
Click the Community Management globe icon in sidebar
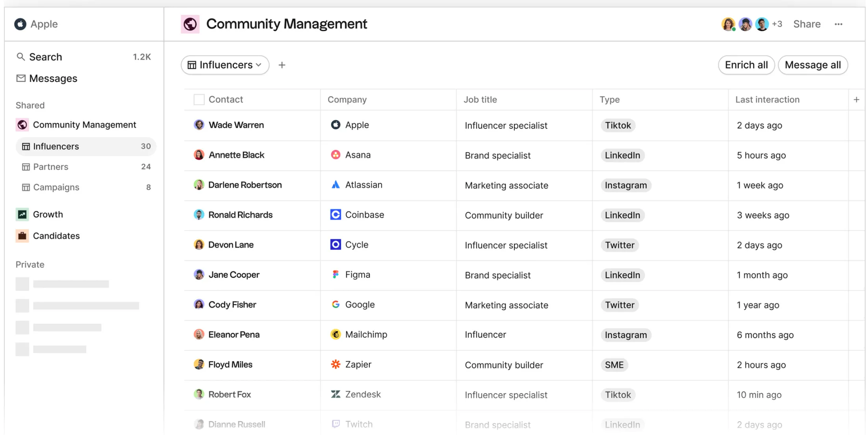(22, 125)
